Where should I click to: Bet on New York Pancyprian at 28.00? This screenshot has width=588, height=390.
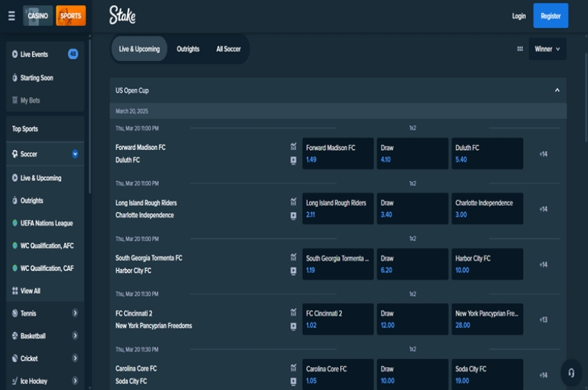(487, 319)
